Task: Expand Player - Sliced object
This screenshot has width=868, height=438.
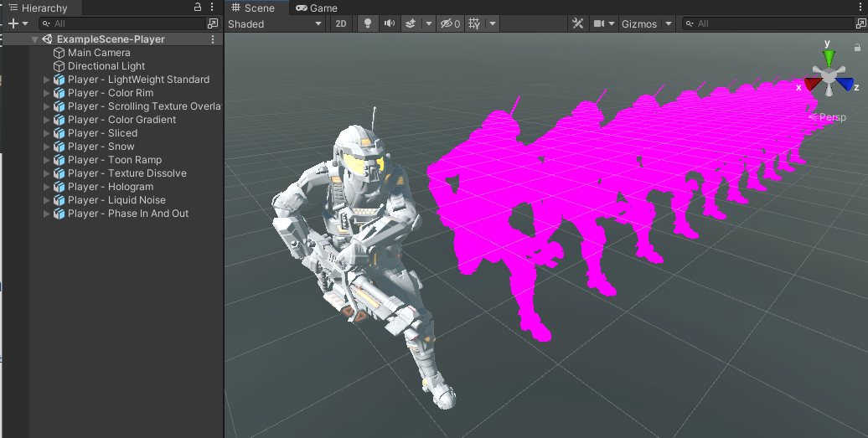Action: 47,133
